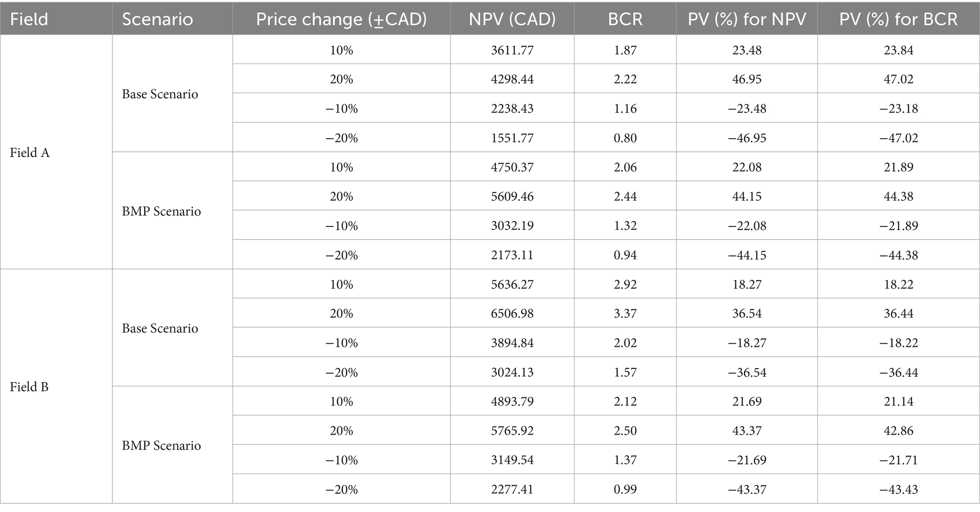Select the Field B row label
The image size is (980, 512).
point(29,387)
